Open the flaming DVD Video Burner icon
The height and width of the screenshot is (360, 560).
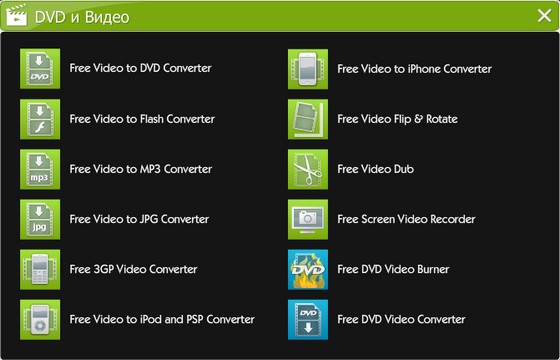tap(308, 269)
